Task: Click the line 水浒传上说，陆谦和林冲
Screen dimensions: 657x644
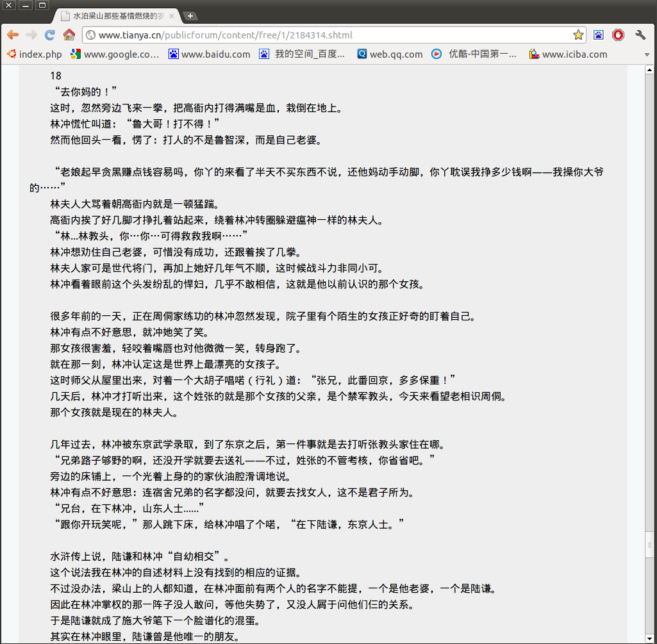Action: [140, 556]
